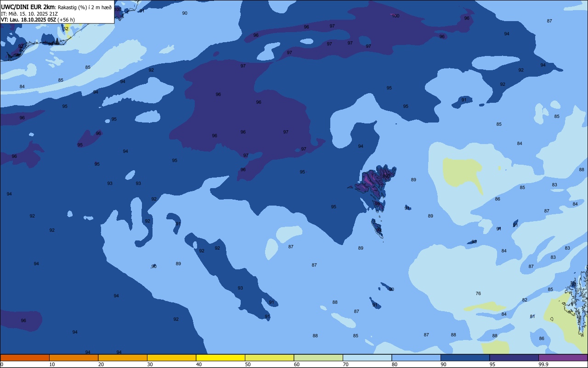Click the "Rakastig (%) í 2 m hæð" label
The image size is (588, 368).
(x=85, y=7)
